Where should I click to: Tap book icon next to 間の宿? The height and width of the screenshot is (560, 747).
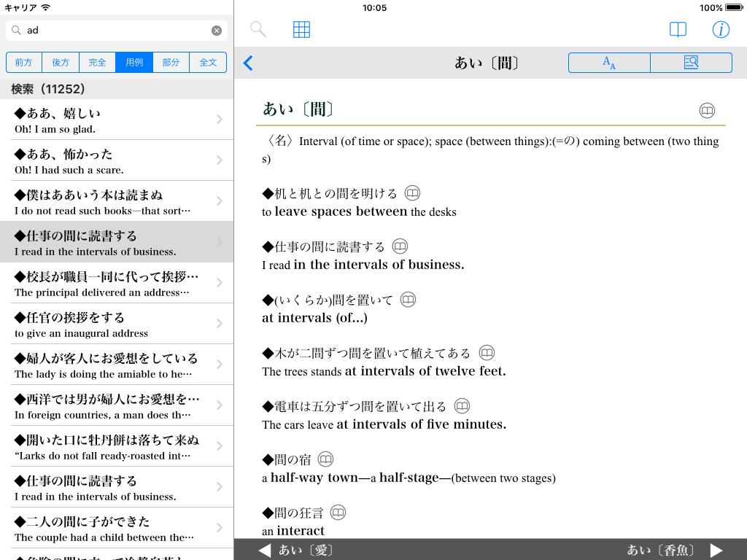pos(325,459)
